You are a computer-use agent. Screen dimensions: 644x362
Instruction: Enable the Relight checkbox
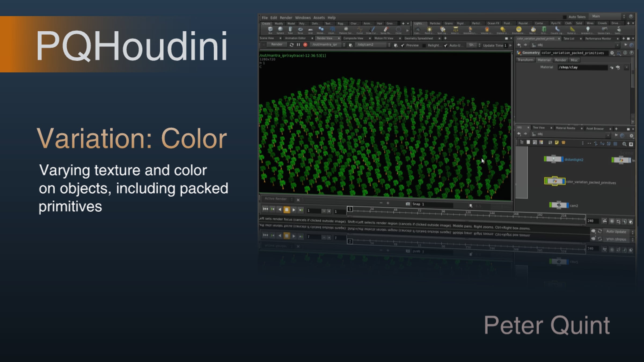pos(424,45)
